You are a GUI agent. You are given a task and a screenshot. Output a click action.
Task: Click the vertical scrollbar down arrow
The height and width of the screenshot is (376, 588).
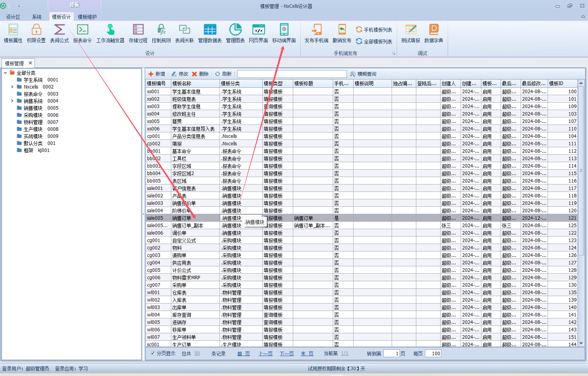coord(581,343)
